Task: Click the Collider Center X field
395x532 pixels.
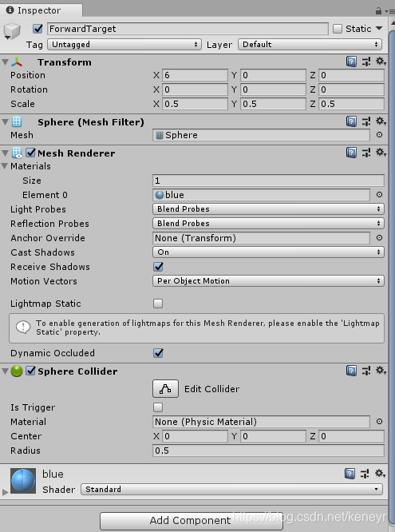Action: 195,436
